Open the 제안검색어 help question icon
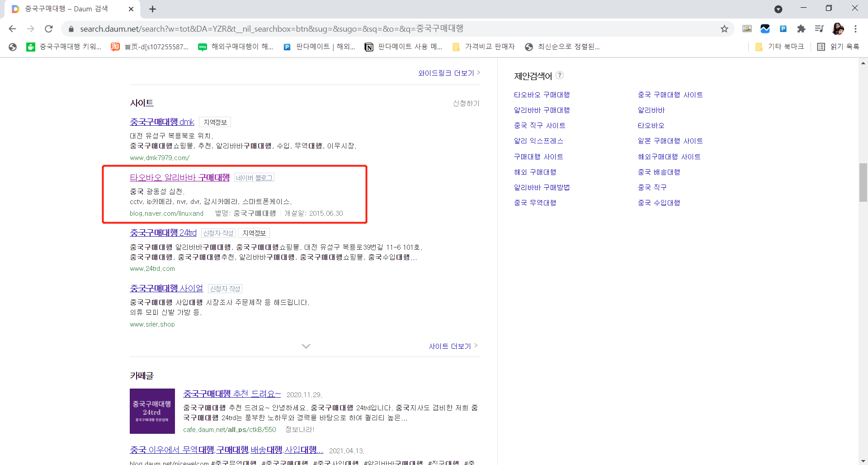Screen dimensions: 868x465 click(560, 75)
